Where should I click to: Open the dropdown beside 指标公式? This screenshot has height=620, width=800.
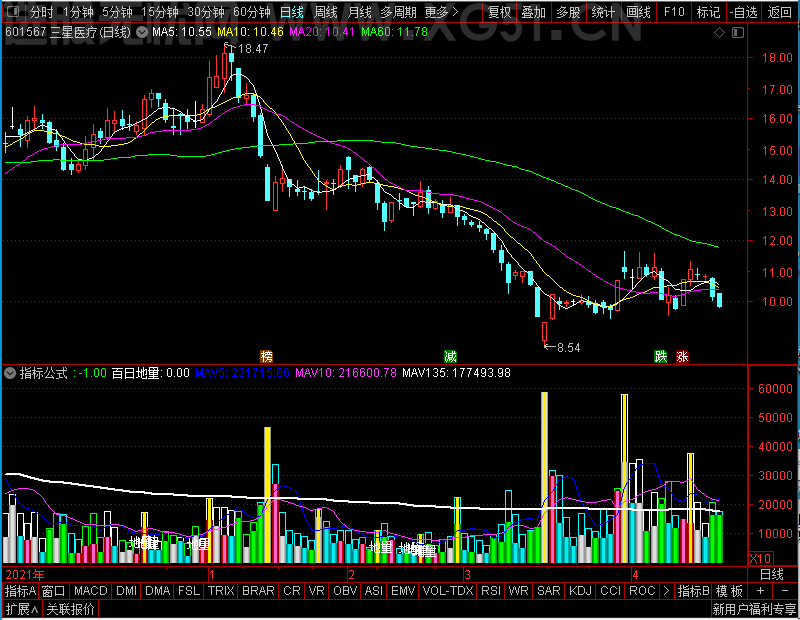pyautogui.click(x=10, y=373)
